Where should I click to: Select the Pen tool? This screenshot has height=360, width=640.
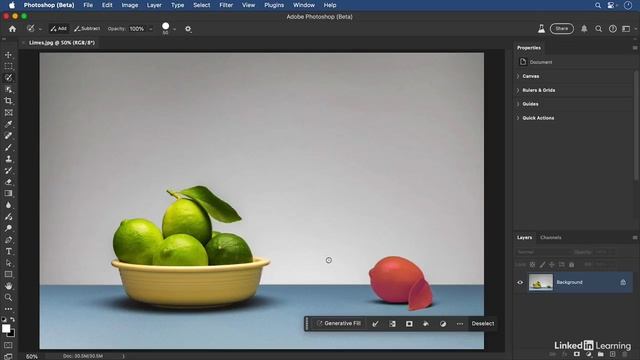[8, 240]
